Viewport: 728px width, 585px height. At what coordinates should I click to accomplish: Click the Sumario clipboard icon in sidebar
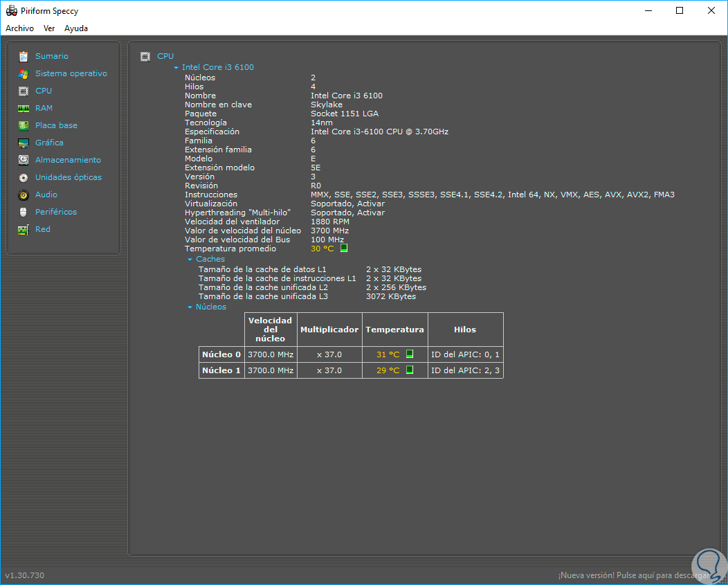point(24,56)
